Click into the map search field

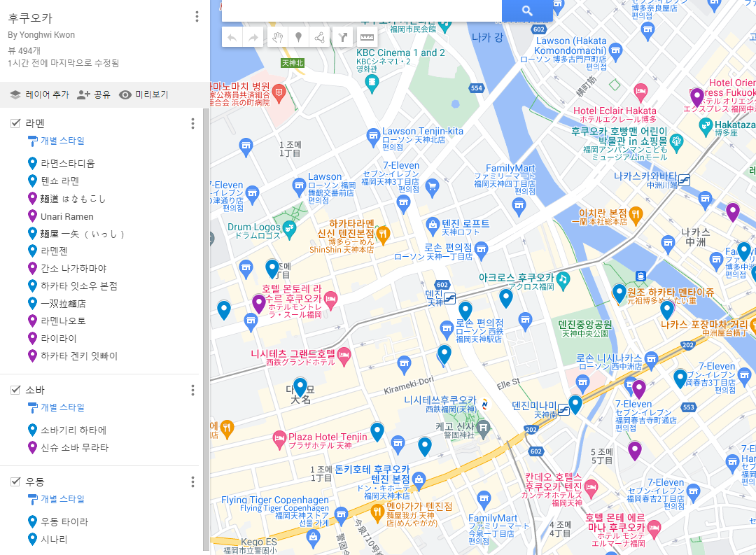coord(362,10)
